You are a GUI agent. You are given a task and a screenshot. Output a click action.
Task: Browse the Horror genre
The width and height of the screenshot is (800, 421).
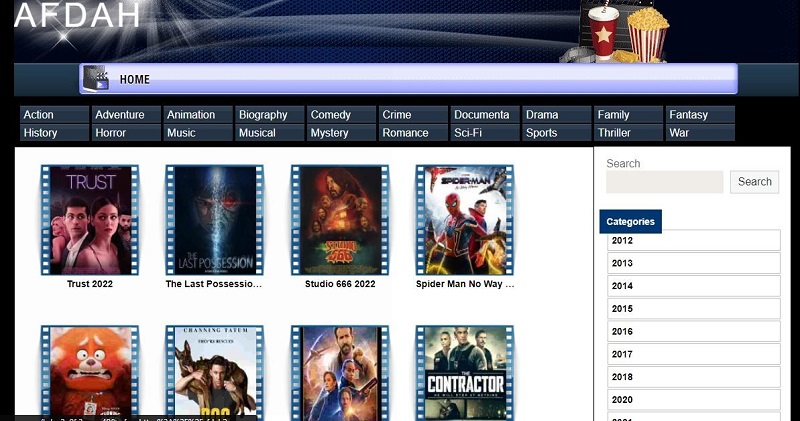click(x=126, y=133)
